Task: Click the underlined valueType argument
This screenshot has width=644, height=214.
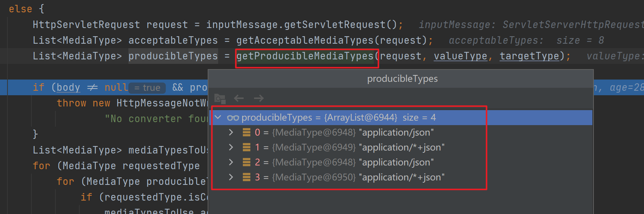Action: coord(460,56)
